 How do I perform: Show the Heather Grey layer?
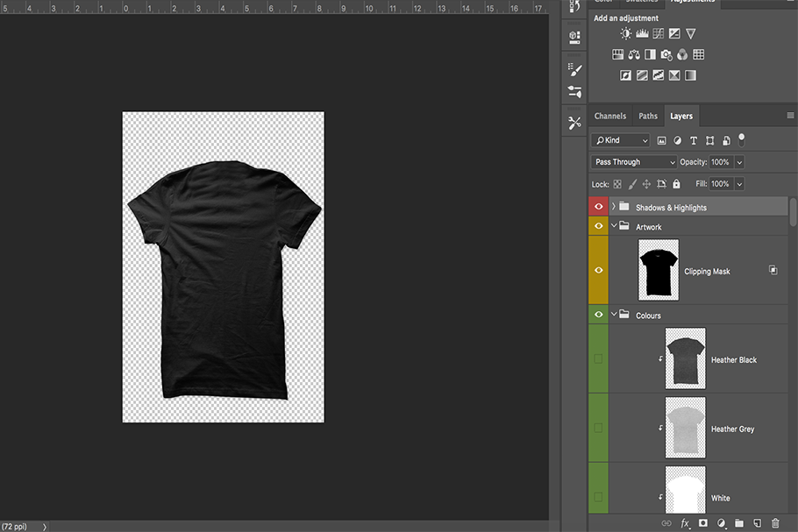click(599, 429)
